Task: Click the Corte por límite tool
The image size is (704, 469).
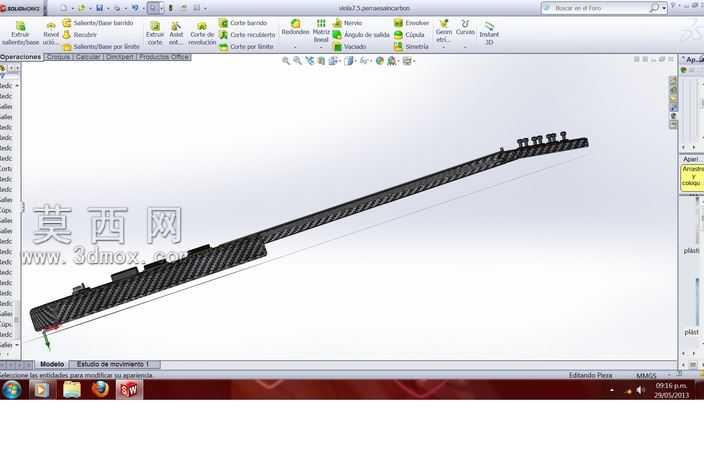Action: (246, 47)
